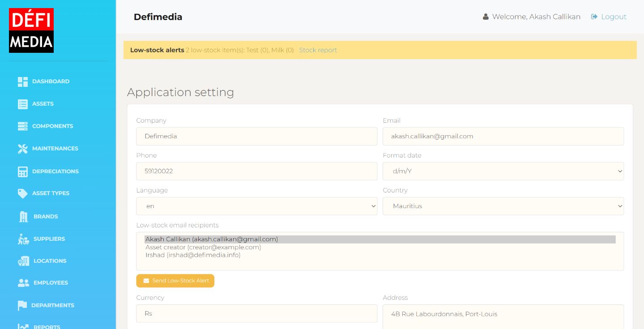Navigate to Maintenances page
The width and height of the screenshot is (644, 329).
[x=55, y=149]
